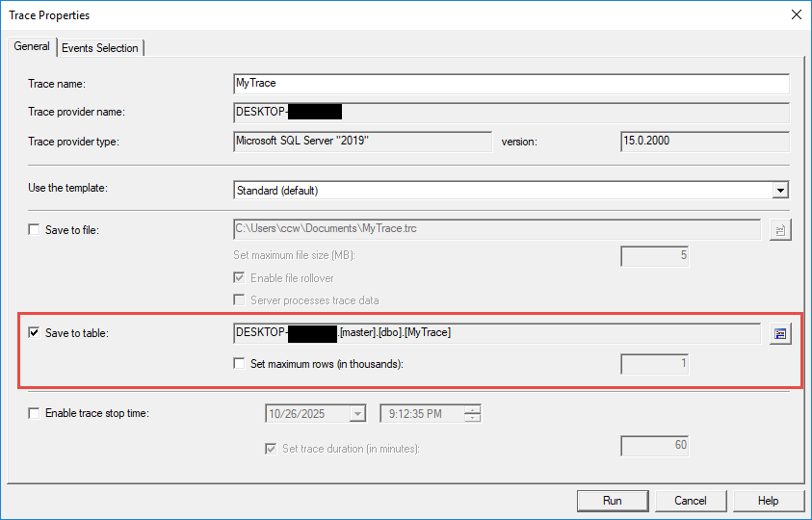Click the Cancel button

(x=691, y=501)
